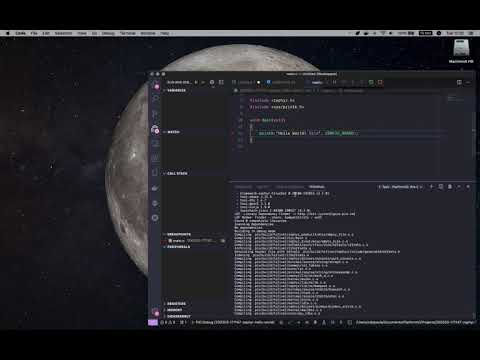The width and height of the screenshot is (480, 360).
Task: Click PIO Debug launch entry in status bar
Action: tap(233, 322)
